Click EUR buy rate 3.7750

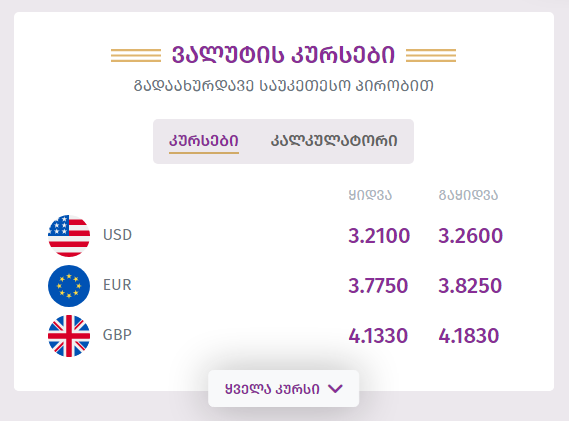pyautogui.click(x=378, y=286)
